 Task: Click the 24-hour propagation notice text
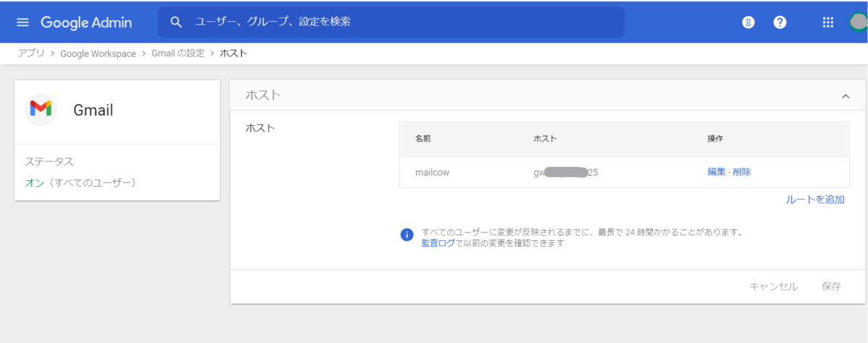(583, 232)
